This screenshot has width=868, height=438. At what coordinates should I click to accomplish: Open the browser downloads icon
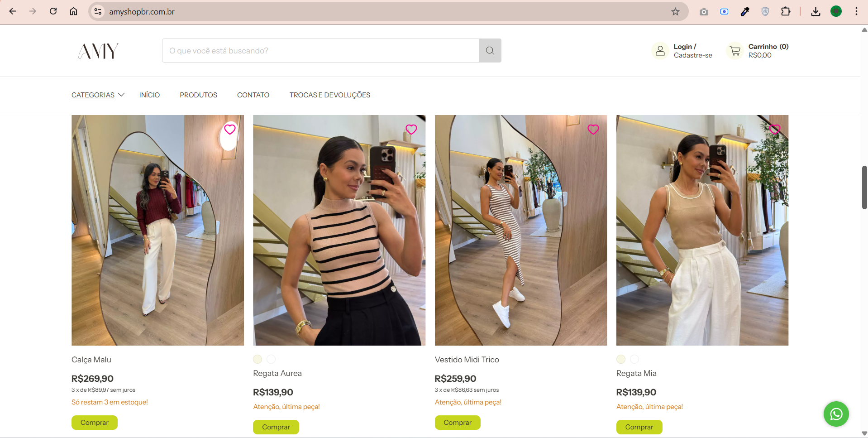(816, 12)
